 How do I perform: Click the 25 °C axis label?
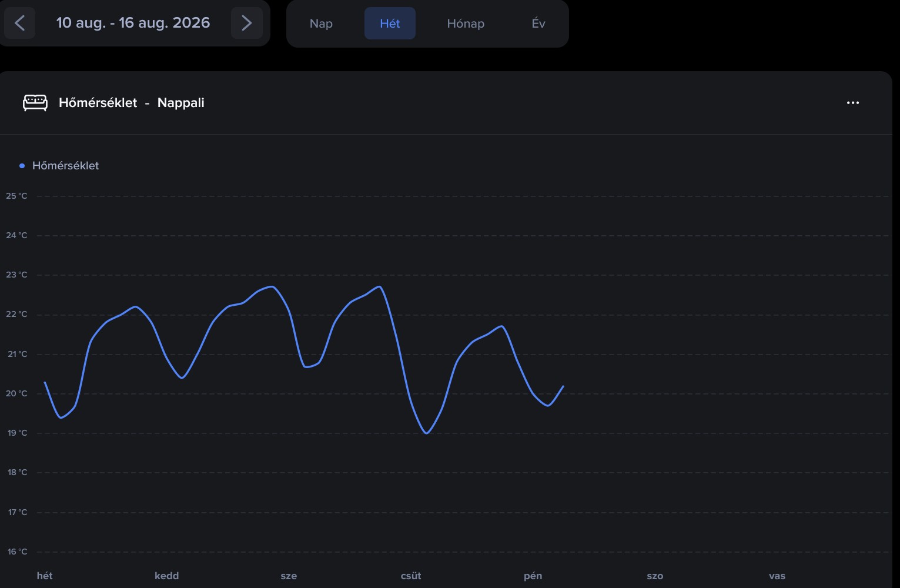pyautogui.click(x=16, y=196)
